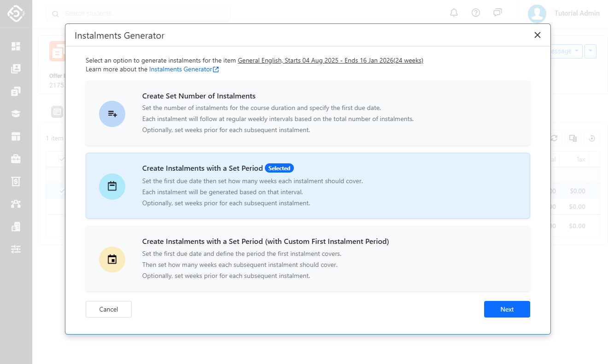
Task: Open the sliders settings icon in sidebar
Action: point(16,249)
